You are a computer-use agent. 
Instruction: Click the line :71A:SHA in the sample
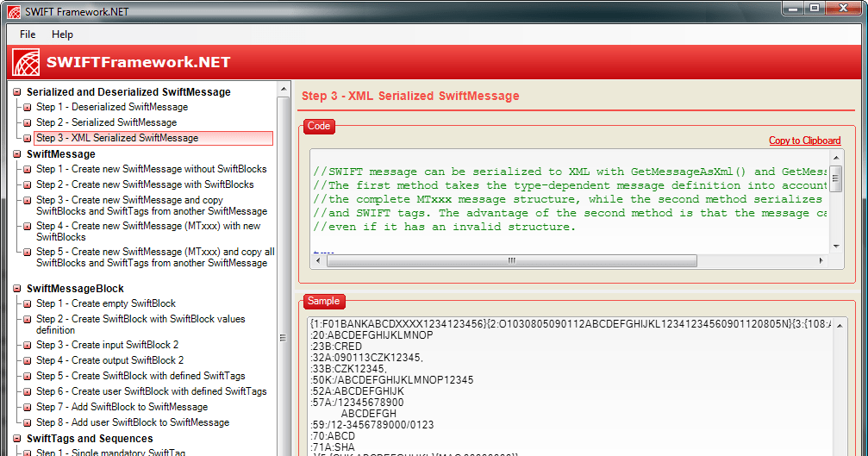coord(333,447)
